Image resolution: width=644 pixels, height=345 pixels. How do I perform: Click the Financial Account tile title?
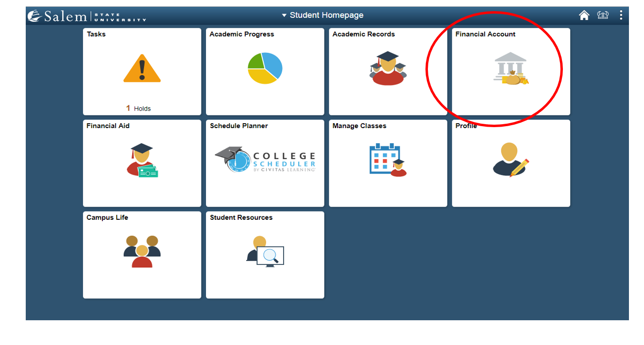[486, 34]
